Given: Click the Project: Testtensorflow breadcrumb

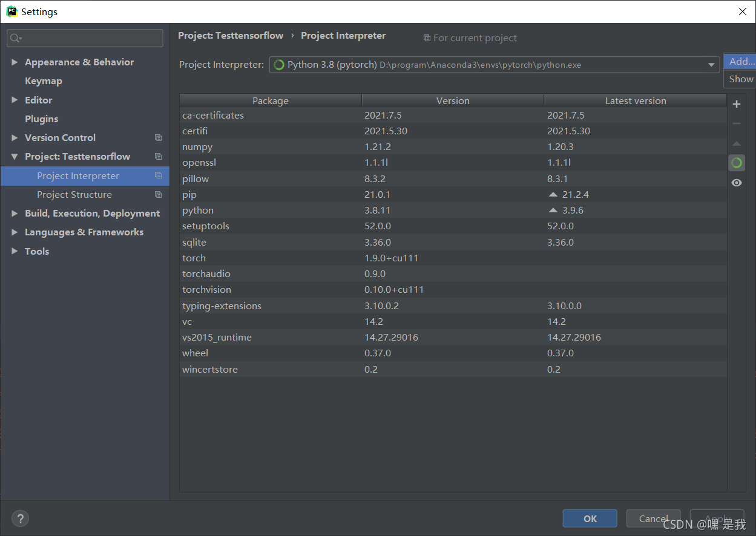Looking at the screenshot, I should point(231,36).
